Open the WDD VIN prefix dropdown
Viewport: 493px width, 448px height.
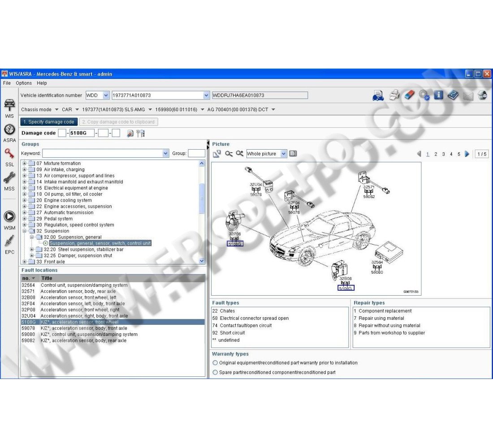pyautogui.click(x=106, y=95)
